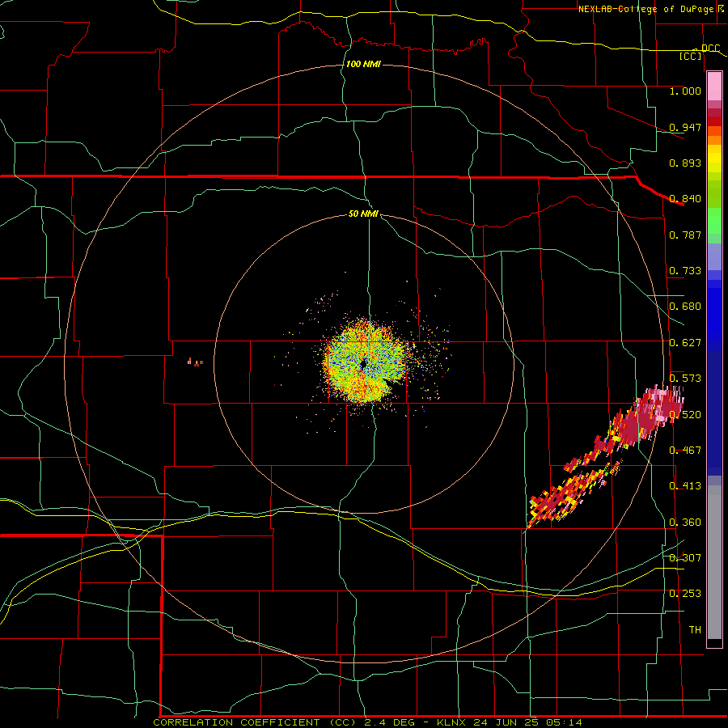
Task: Click the 0.840 scale value
Action: click(x=685, y=199)
